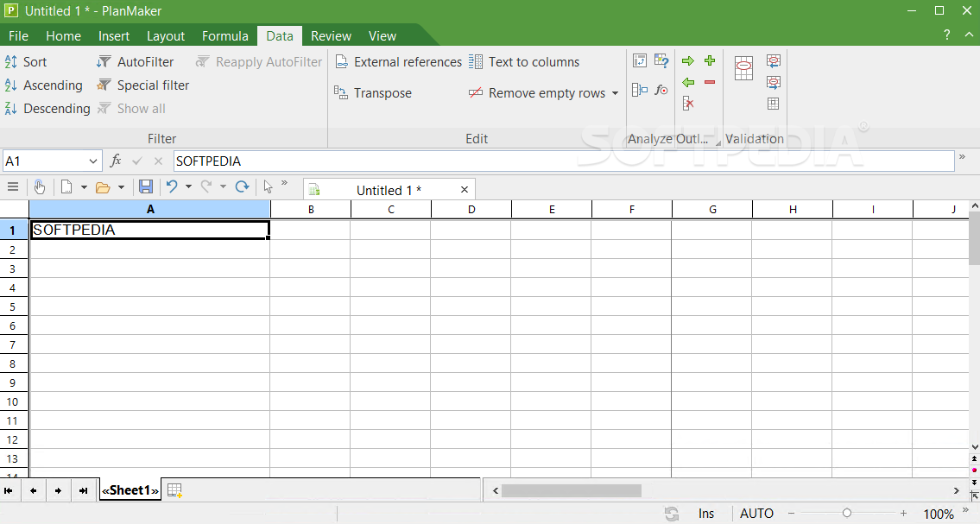Click the select validated cells icon
Screen dimensions: 980x524
[773, 103]
